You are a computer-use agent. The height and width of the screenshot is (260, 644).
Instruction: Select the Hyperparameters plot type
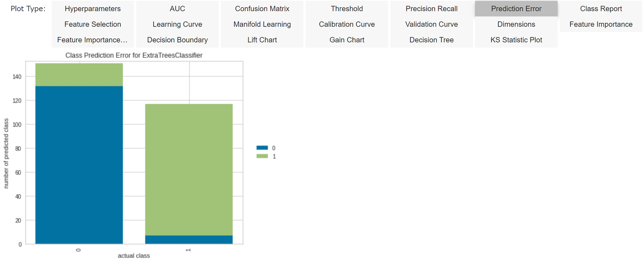pyautogui.click(x=93, y=9)
